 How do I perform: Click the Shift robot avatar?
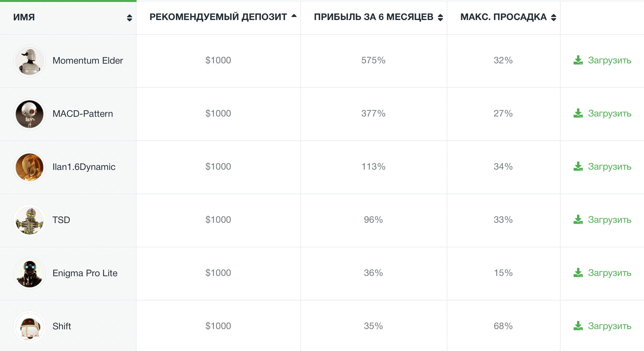[29, 327]
